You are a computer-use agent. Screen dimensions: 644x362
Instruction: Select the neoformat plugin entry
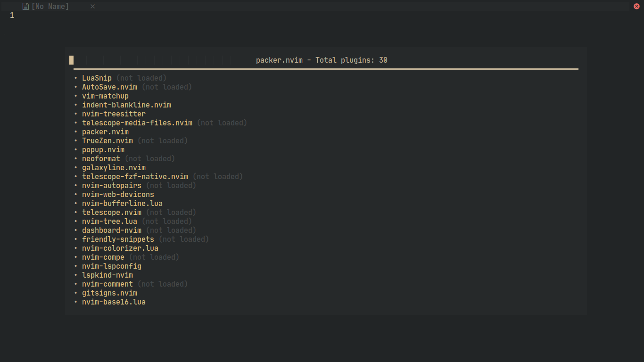101,158
